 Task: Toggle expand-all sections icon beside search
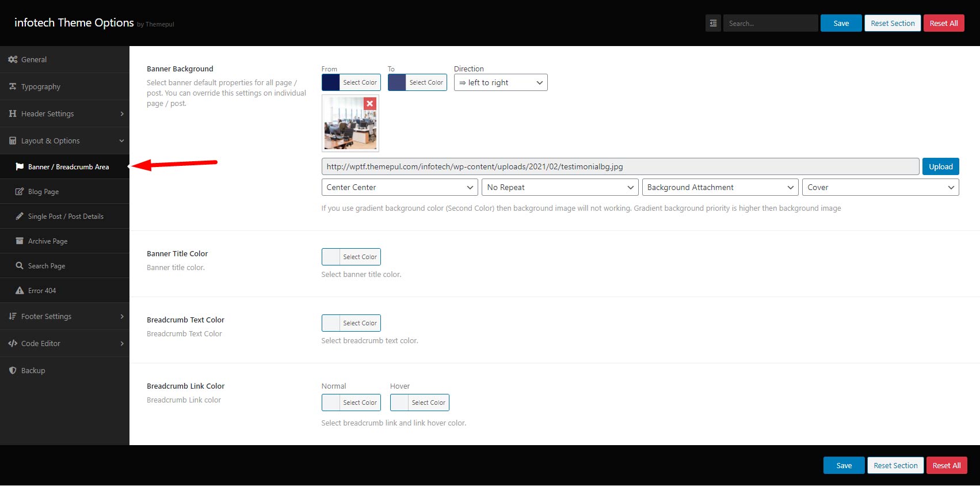pos(713,23)
